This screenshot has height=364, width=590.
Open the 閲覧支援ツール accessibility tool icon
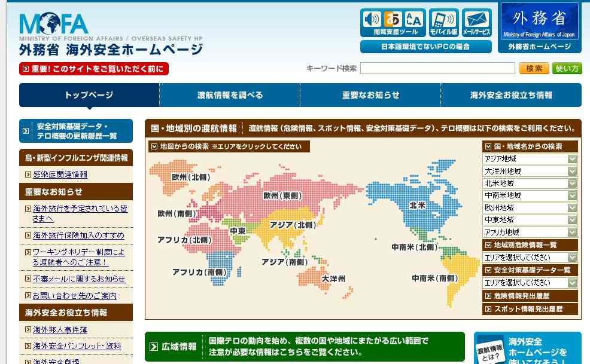point(392,23)
